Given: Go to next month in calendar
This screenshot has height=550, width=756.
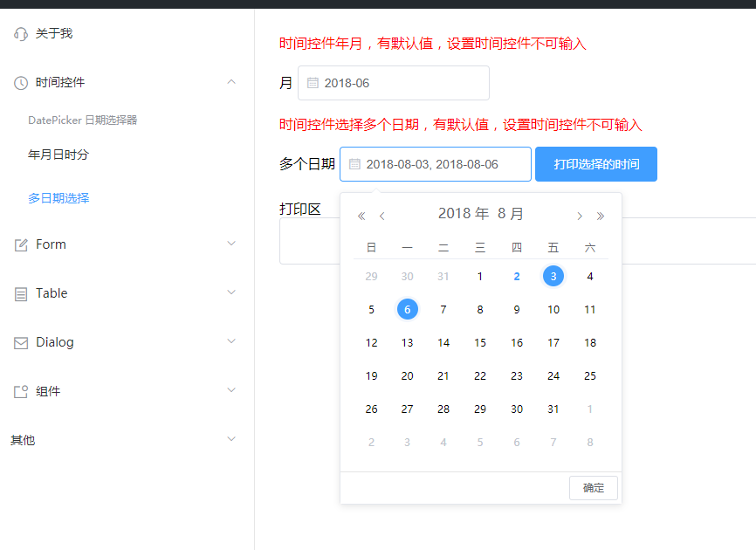Looking at the screenshot, I should 580,216.
